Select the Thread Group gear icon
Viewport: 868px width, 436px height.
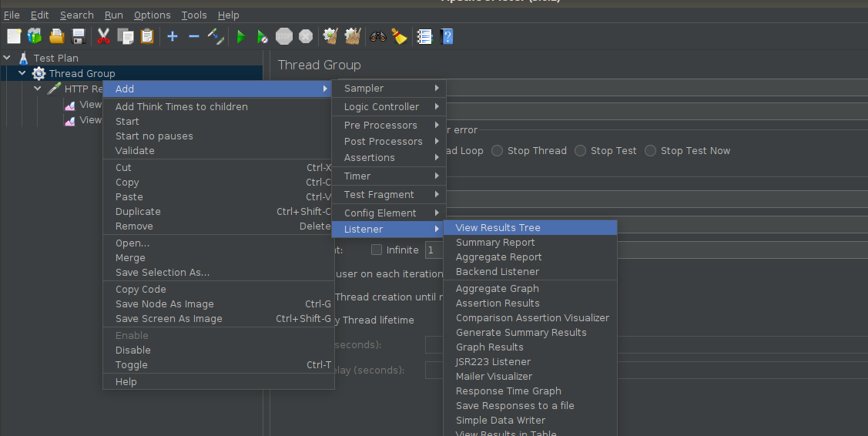(x=39, y=73)
